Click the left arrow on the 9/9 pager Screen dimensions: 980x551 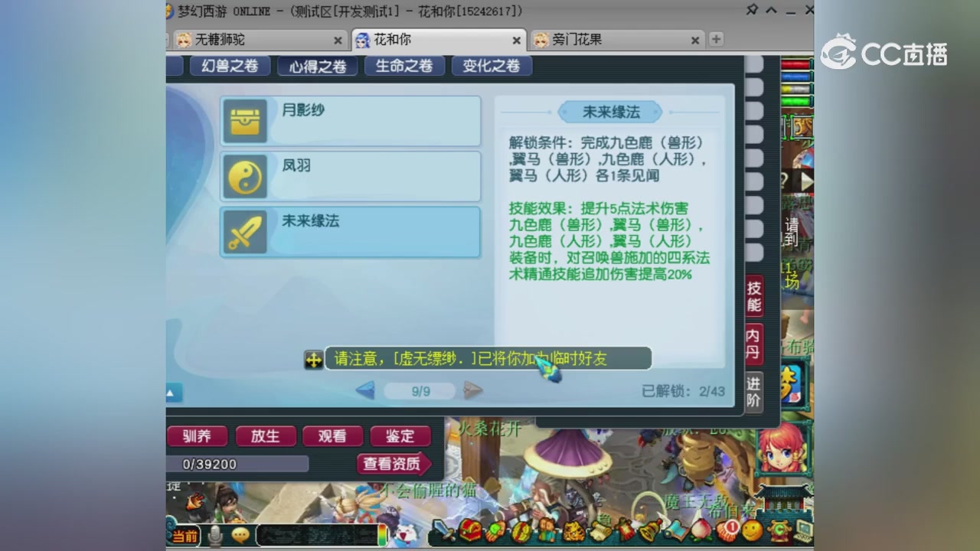tap(365, 390)
